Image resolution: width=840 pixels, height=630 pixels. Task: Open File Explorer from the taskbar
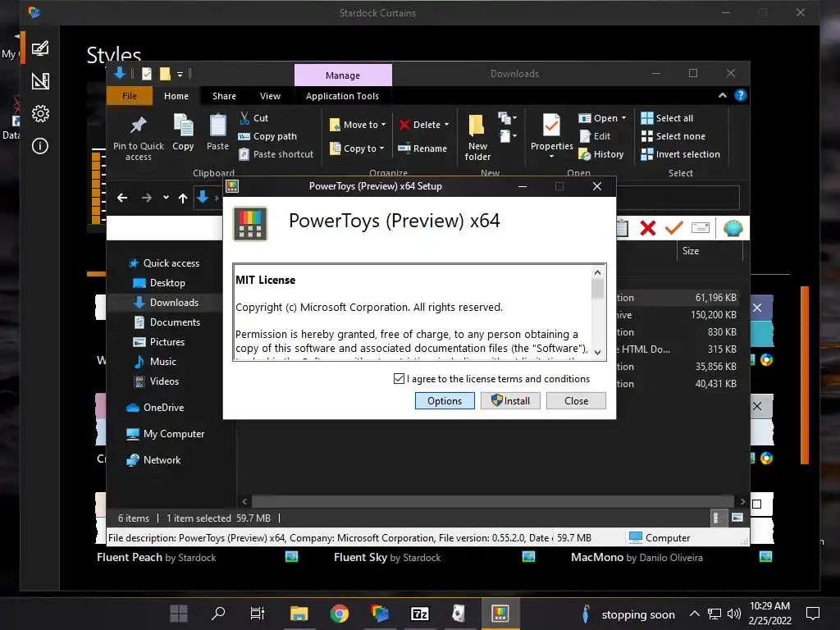point(299,614)
